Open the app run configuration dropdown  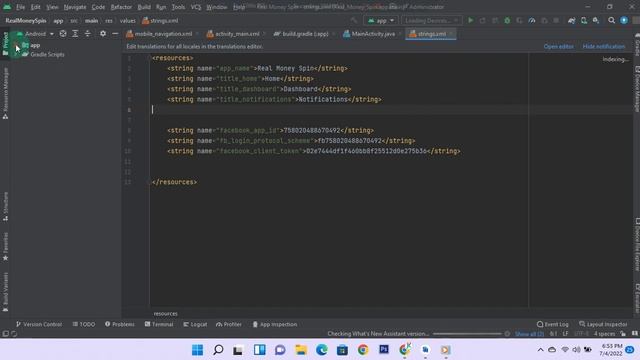tap(381, 20)
